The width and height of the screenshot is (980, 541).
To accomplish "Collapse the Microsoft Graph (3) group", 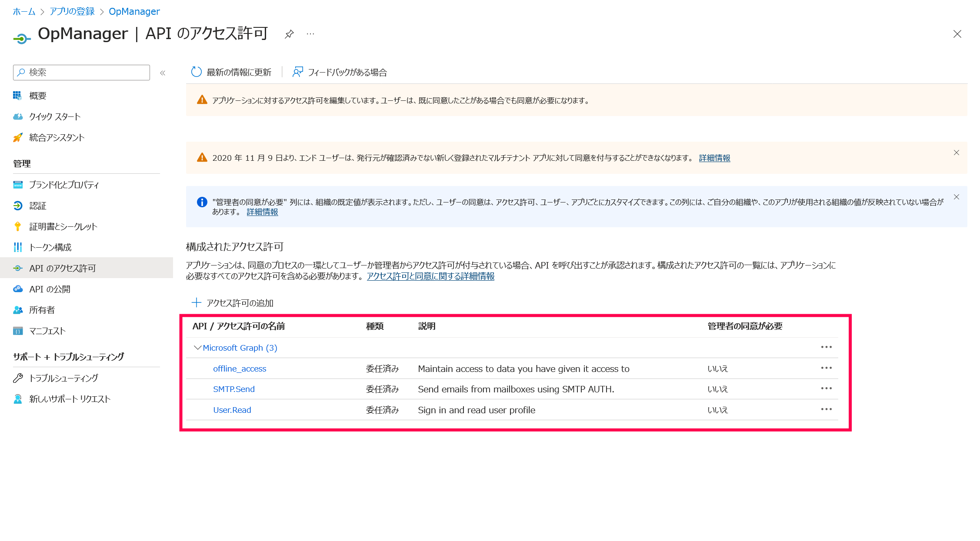I will tap(198, 348).
